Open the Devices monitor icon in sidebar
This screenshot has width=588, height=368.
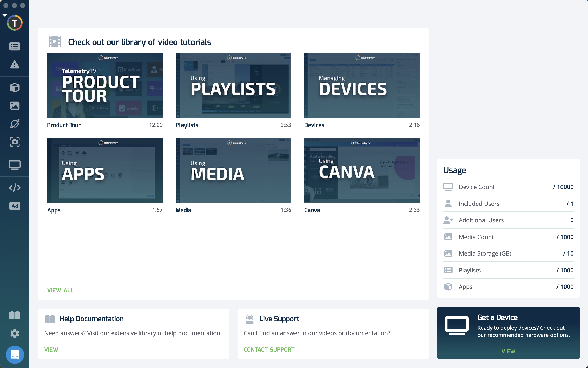pos(15,165)
